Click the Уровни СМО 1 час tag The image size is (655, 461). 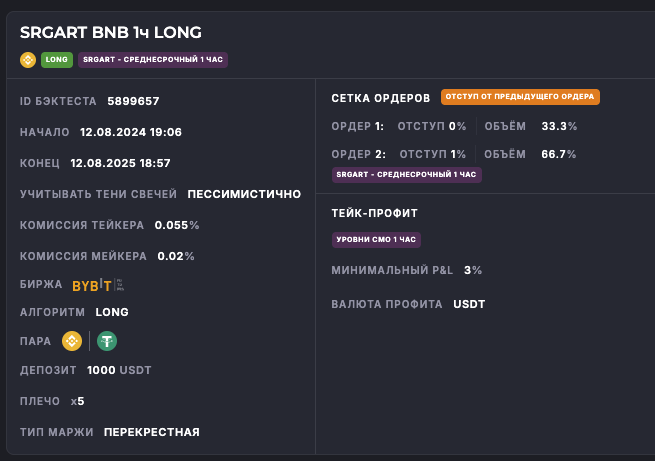click(377, 239)
